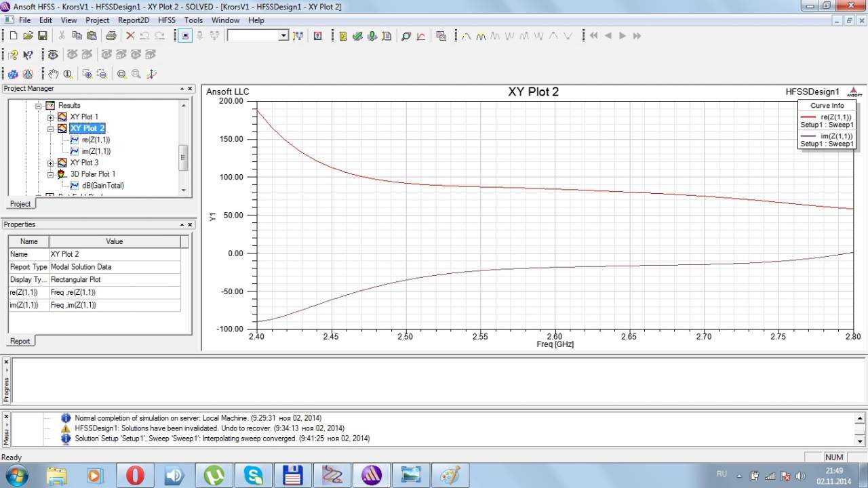Open Skype from the Windows taskbar
The width and height of the screenshot is (868, 488).
pyautogui.click(x=254, y=475)
